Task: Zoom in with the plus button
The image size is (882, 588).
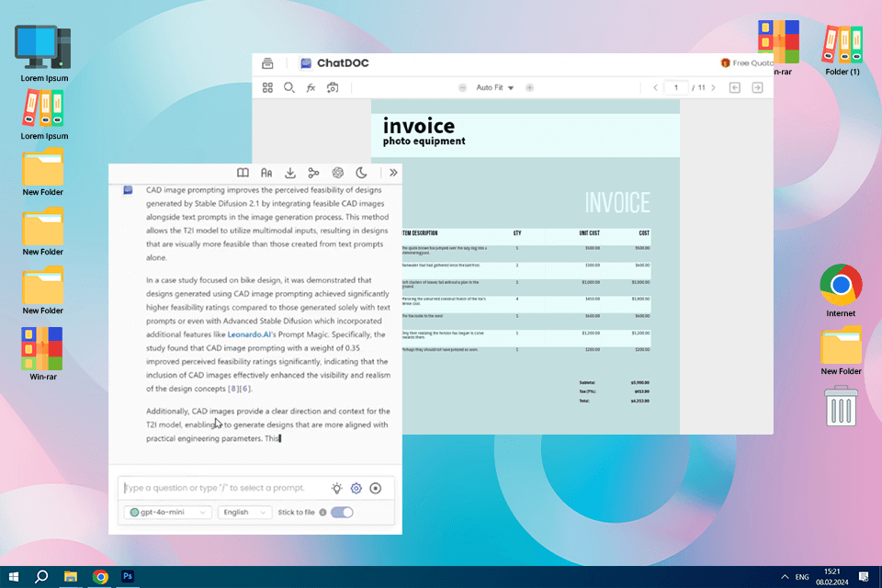Action: pyautogui.click(x=529, y=88)
